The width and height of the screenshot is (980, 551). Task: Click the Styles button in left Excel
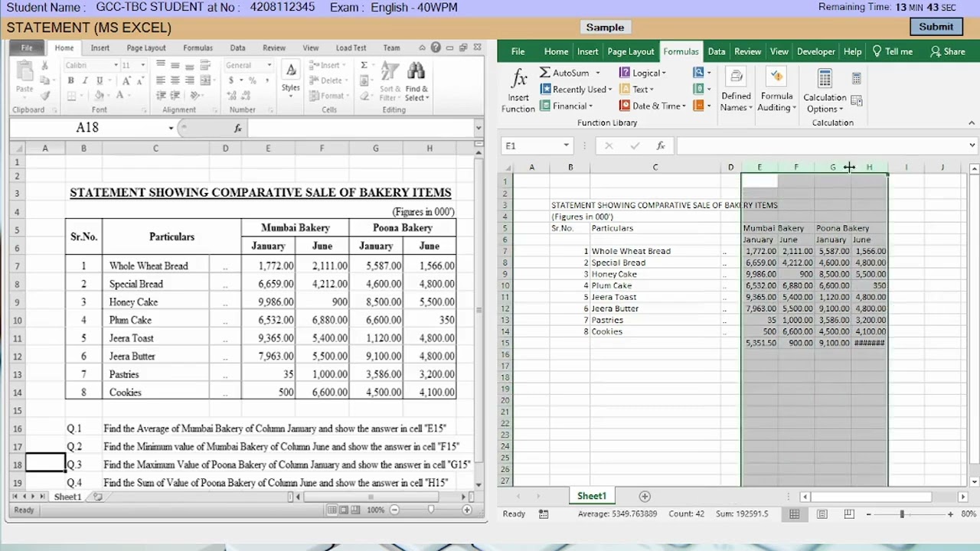[290, 78]
